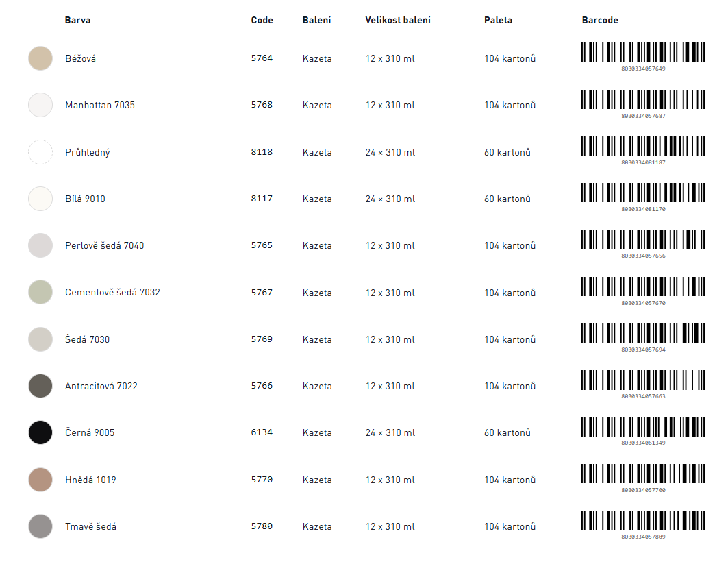Click the Velikost balení column header
The height and width of the screenshot is (562, 728).
(x=398, y=20)
